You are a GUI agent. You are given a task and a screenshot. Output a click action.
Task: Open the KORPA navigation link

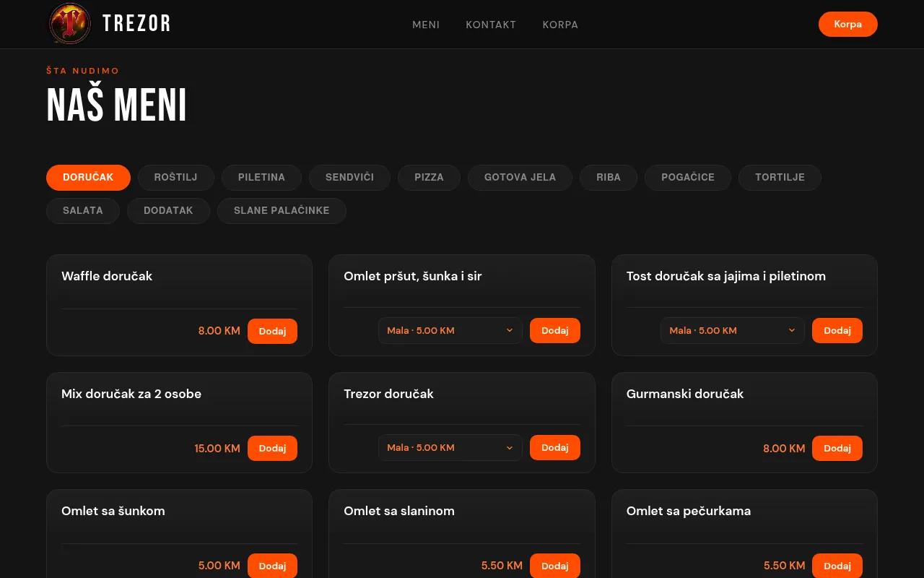560,25
